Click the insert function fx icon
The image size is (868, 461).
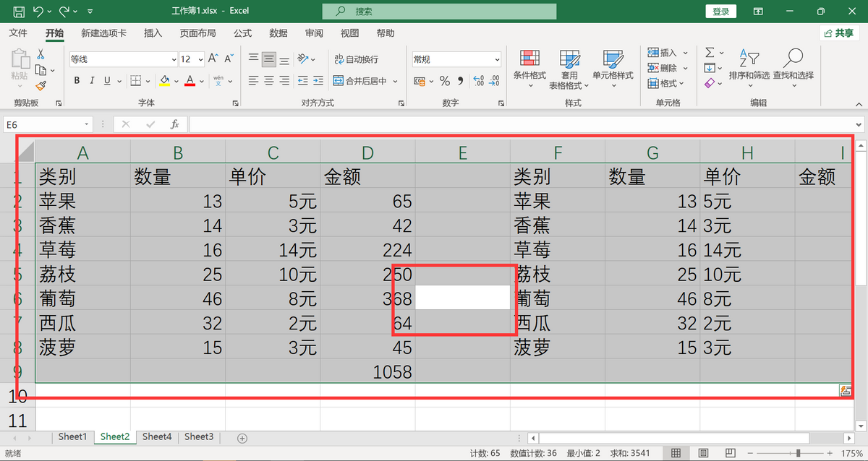pos(174,124)
